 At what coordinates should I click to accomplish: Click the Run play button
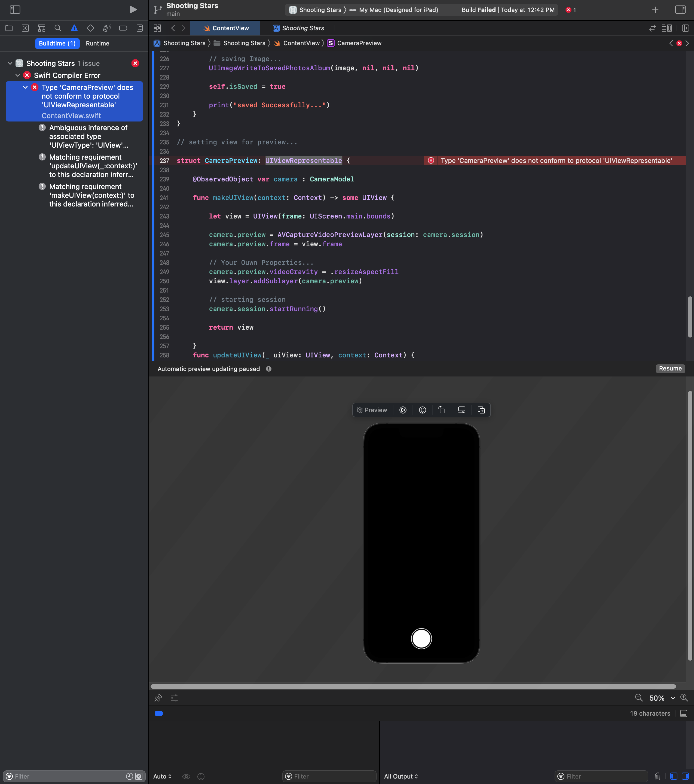click(133, 10)
